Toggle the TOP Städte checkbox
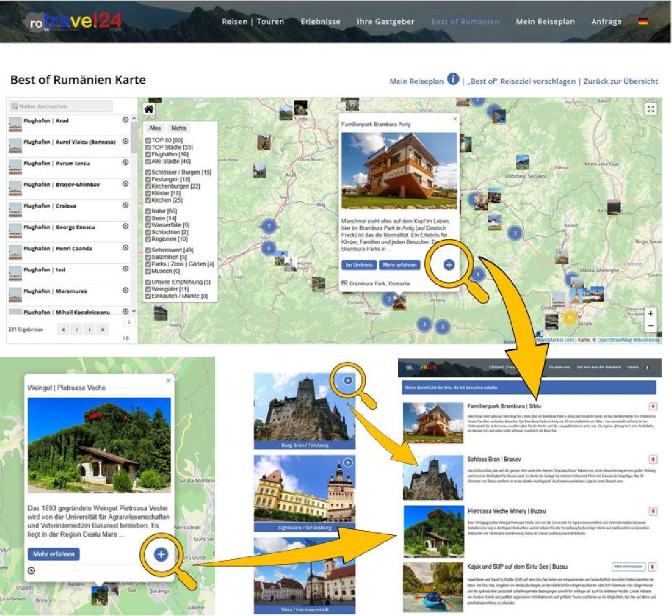672x616 pixels. 148,147
